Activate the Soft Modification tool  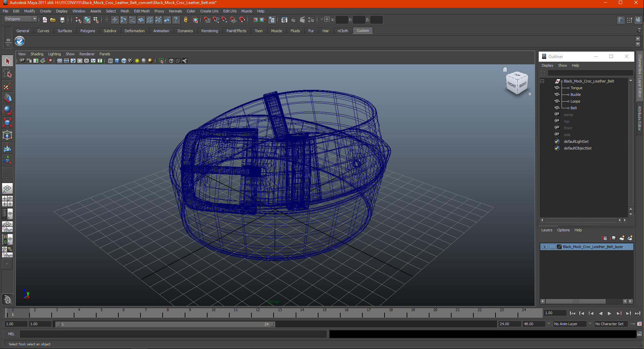point(7,148)
